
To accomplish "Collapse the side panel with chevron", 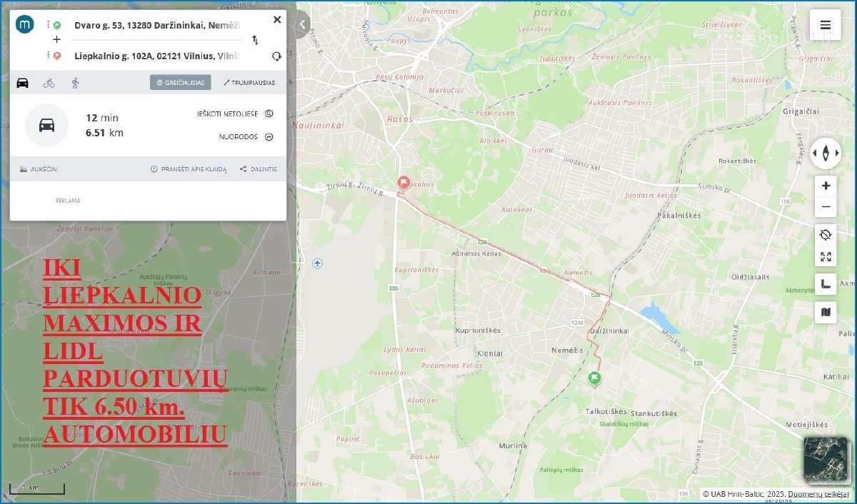I will (303, 24).
